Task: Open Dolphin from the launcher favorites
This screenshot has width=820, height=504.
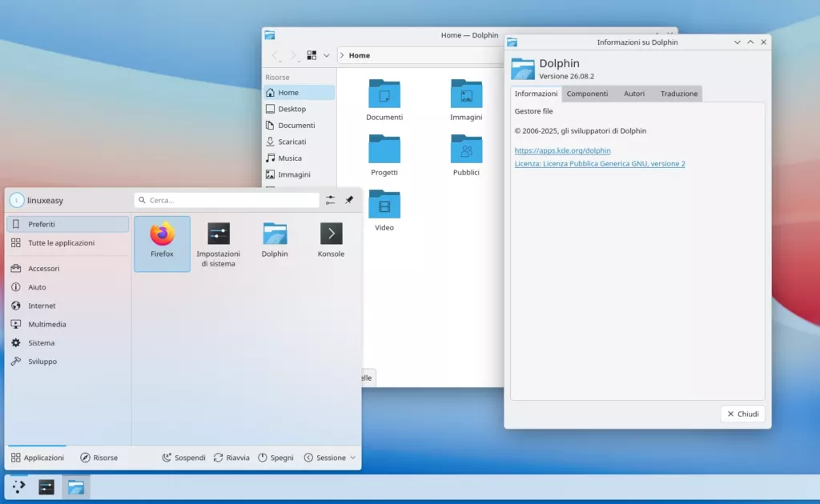Action: tap(275, 243)
